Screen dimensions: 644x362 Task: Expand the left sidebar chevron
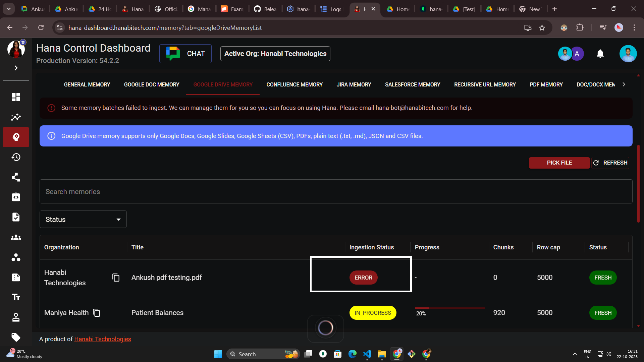point(16,68)
